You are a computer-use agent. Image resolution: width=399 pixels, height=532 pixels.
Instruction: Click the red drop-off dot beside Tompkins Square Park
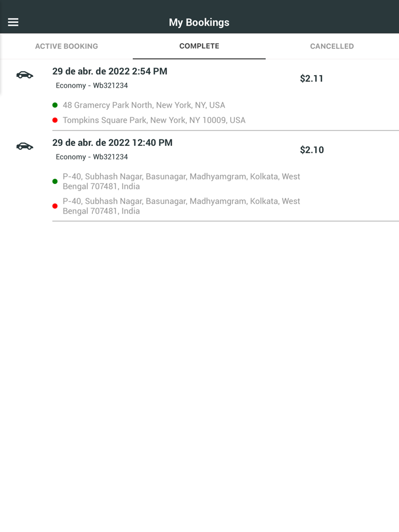click(55, 120)
